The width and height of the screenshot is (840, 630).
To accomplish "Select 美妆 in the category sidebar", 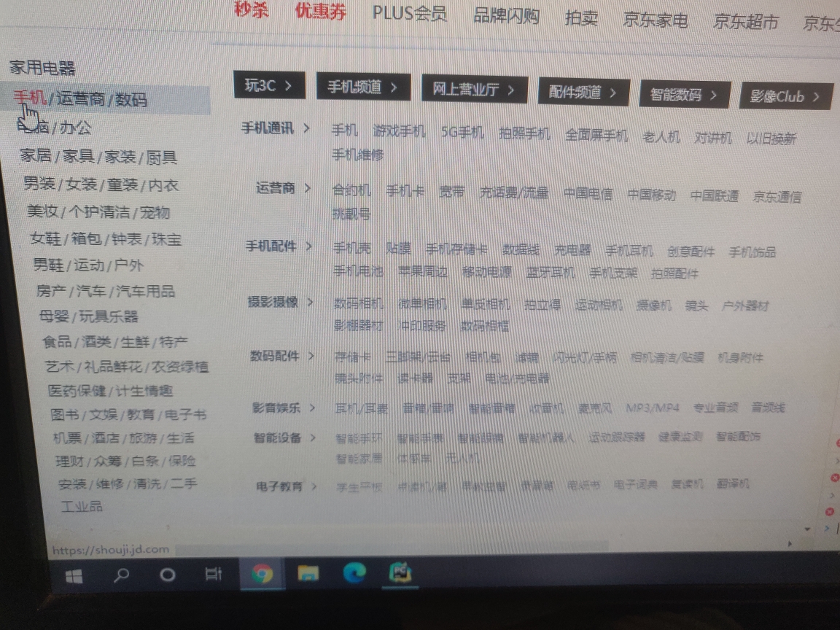I will [x=42, y=211].
